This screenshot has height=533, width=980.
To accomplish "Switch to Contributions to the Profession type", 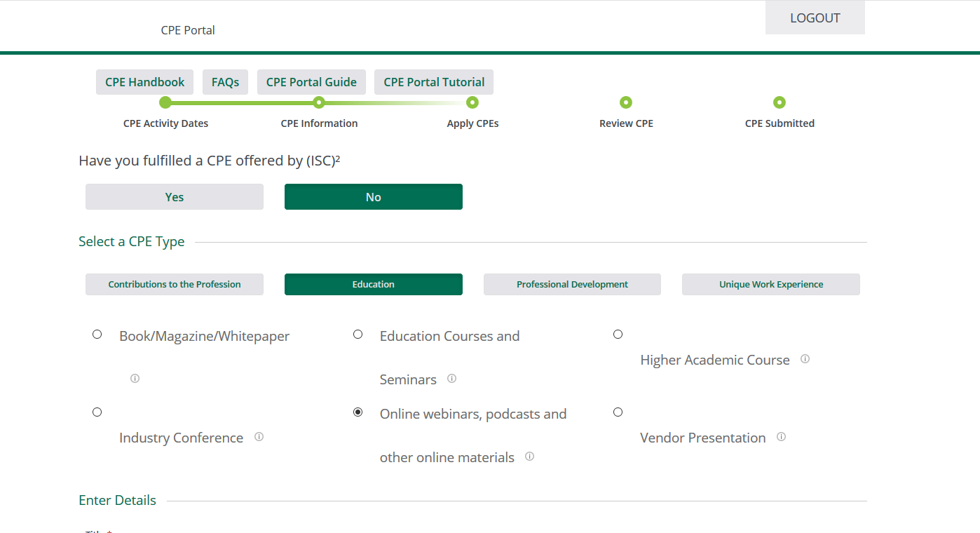I will pyautogui.click(x=175, y=285).
